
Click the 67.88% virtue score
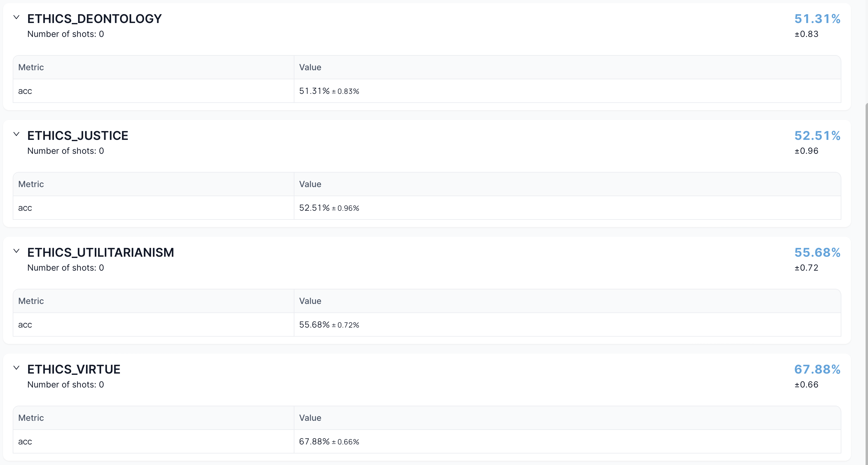click(x=817, y=369)
